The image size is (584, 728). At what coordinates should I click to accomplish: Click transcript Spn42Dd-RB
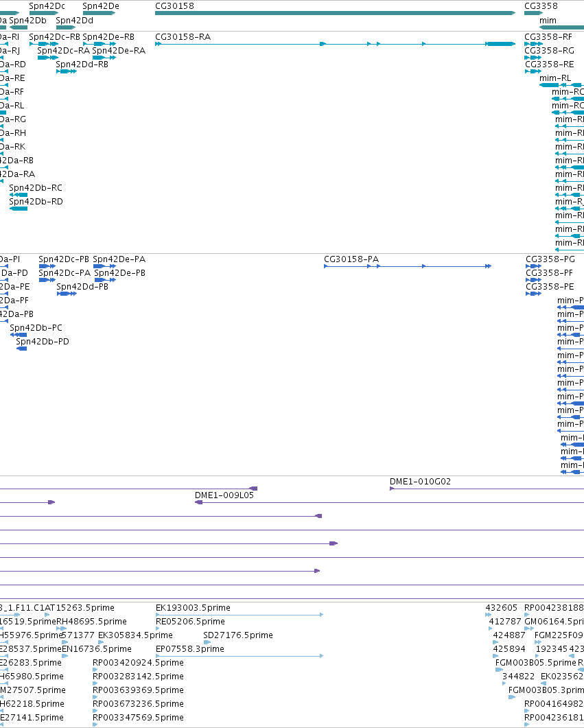[x=82, y=64]
